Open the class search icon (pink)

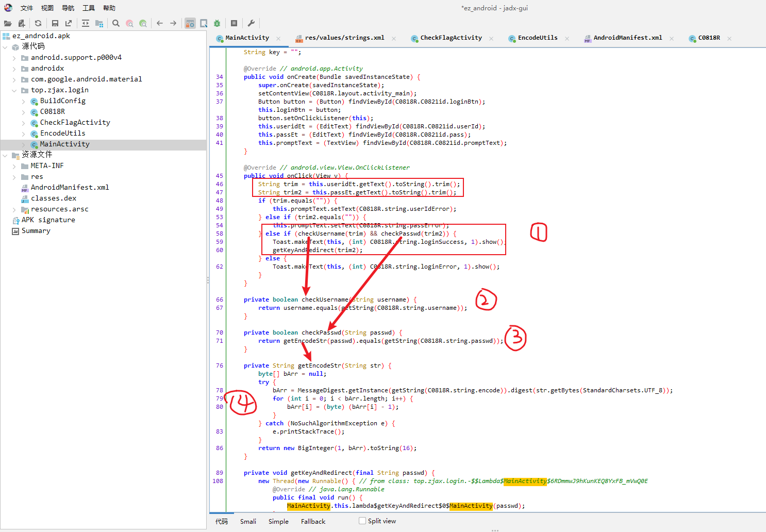click(x=129, y=23)
